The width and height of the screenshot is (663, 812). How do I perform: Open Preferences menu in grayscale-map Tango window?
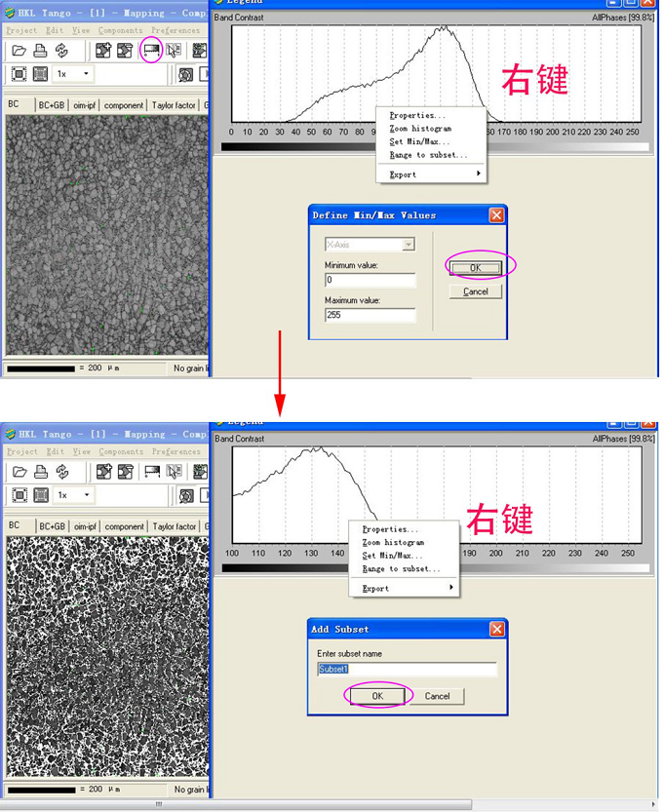(x=175, y=30)
